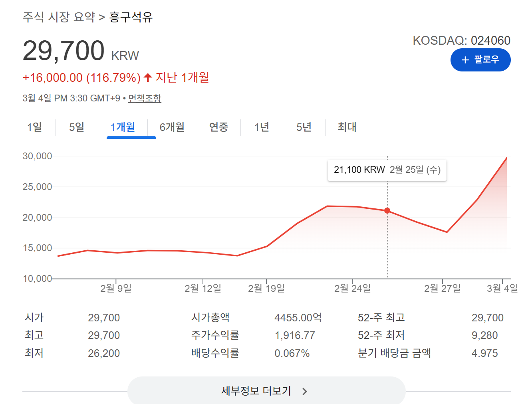The width and height of the screenshot is (532, 404).
Task: Follow the stock with the 팔로우 button
Action: point(480,60)
